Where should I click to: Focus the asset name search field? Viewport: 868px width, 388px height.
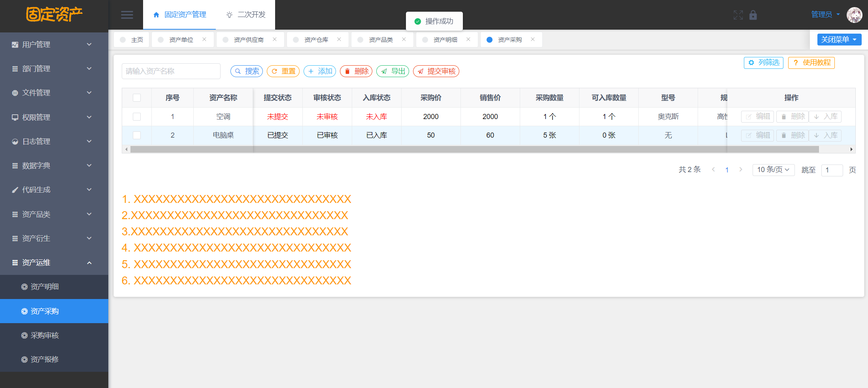(171, 71)
